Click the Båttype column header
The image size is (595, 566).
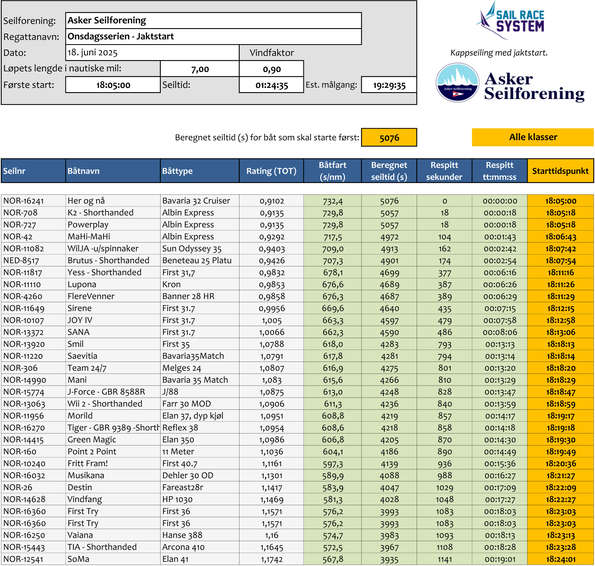pyautogui.click(x=200, y=171)
